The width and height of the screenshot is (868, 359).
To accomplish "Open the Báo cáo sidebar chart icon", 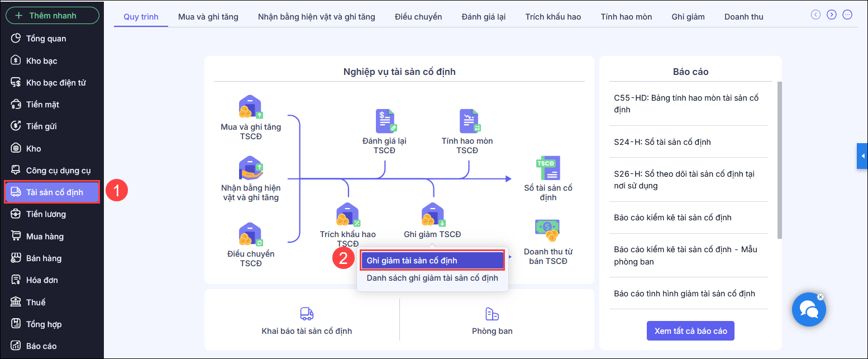I will click(x=16, y=346).
